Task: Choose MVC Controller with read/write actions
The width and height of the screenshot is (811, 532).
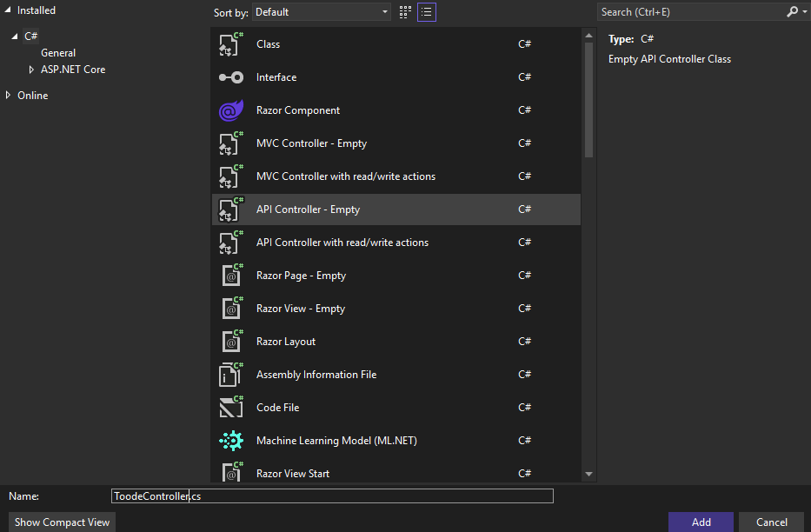Action: click(346, 176)
